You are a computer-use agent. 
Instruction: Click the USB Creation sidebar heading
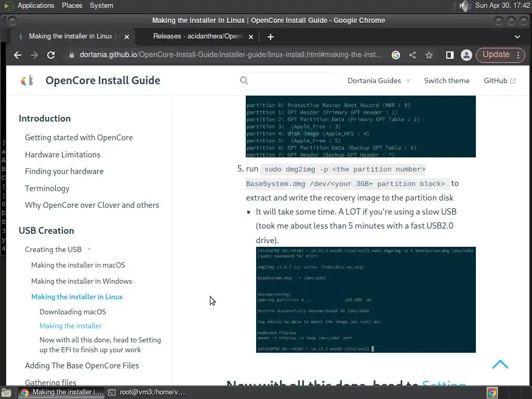click(46, 231)
